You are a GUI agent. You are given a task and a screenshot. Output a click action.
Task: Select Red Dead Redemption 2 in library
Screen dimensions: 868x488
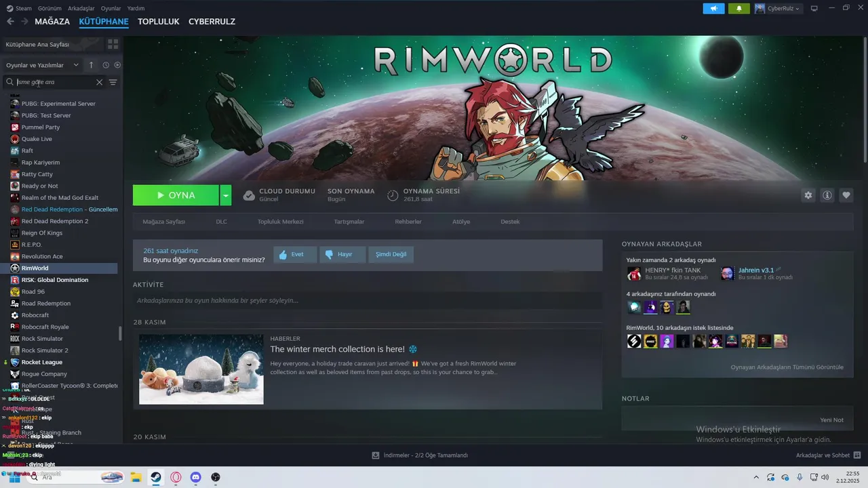pos(55,221)
